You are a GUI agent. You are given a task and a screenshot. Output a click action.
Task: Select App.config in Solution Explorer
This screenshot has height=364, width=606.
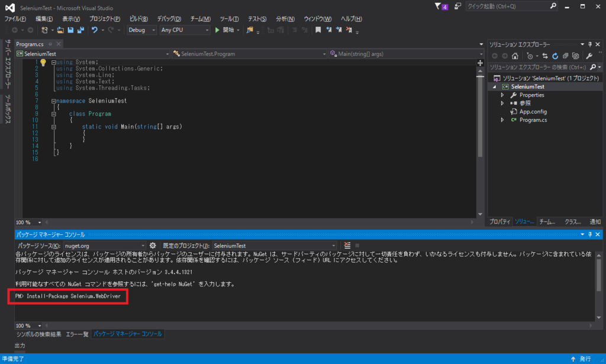tap(533, 112)
